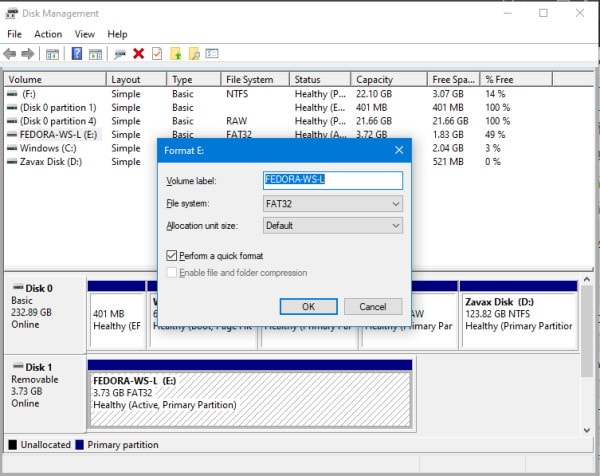
Task: Open the Action menu
Action: [x=48, y=34]
